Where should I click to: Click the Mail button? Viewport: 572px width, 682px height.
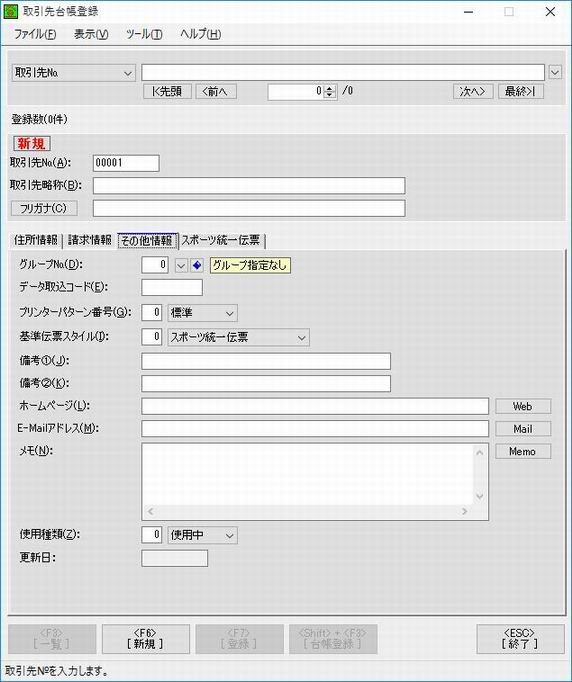pyautogui.click(x=523, y=429)
